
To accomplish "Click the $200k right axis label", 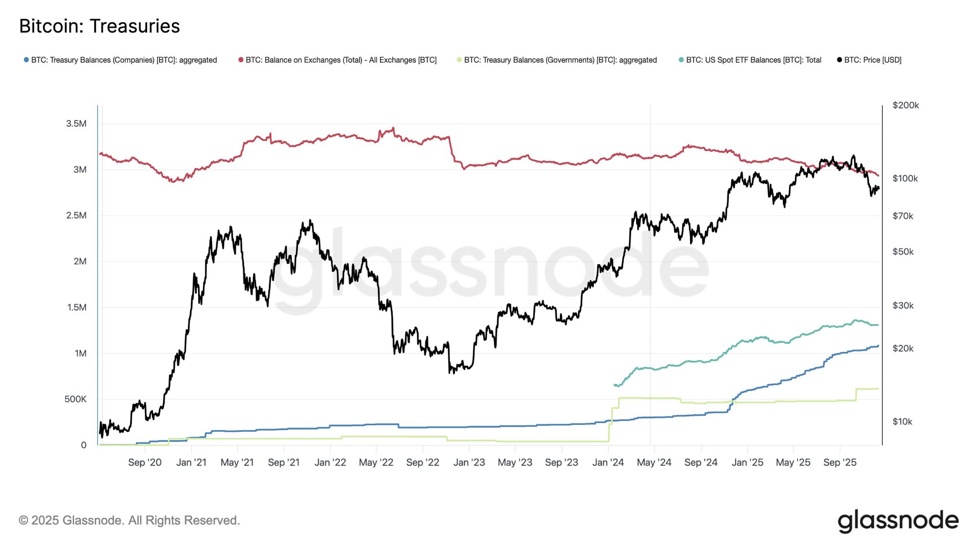I will [906, 105].
